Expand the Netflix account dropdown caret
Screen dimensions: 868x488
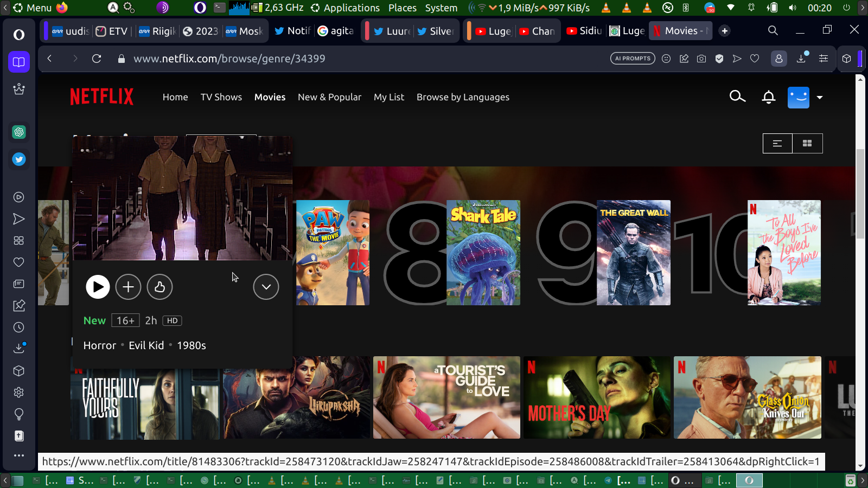pyautogui.click(x=820, y=98)
